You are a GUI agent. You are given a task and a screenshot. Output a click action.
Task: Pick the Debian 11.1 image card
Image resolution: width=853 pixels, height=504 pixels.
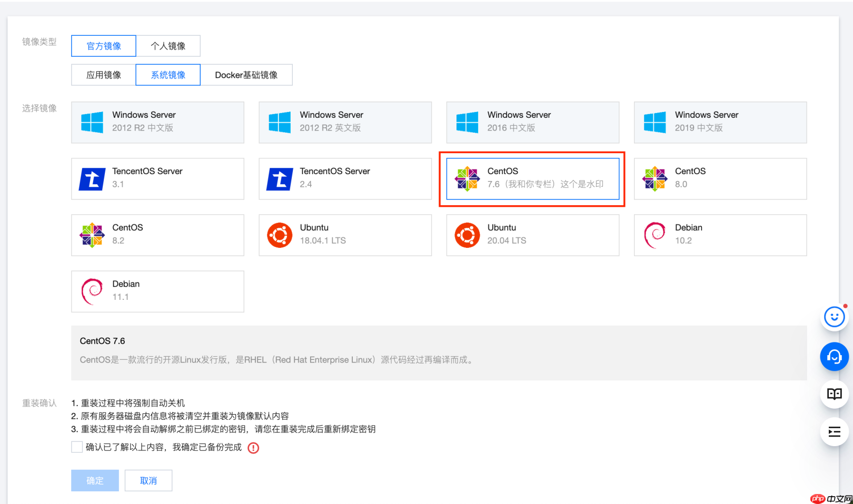tap(157, 291)
